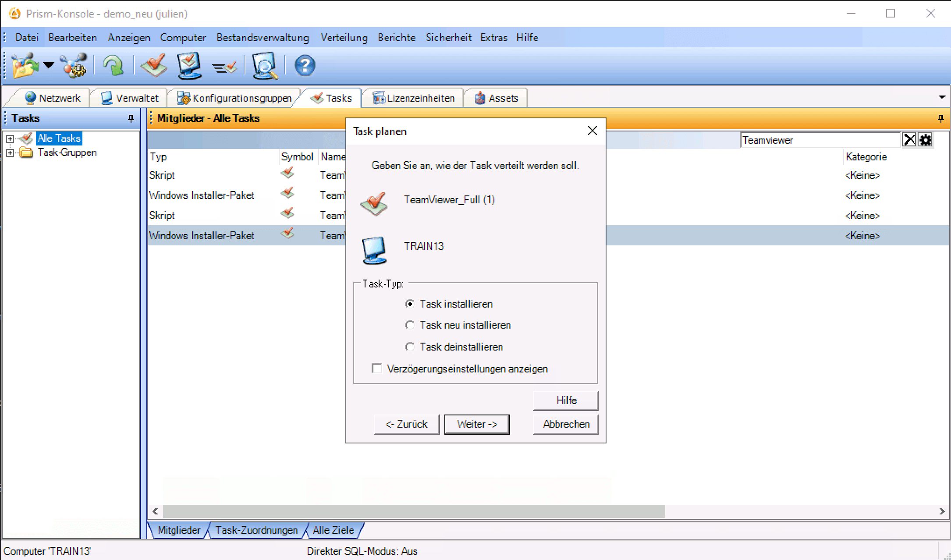Open filter settings gear icon
Image resolution: width=951 pixels, height=560 pixels.
[926, 140]
